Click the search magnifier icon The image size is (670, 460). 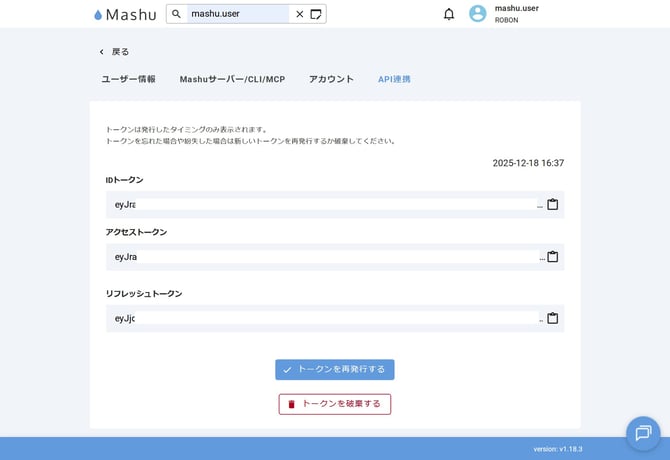click(177, 14)
